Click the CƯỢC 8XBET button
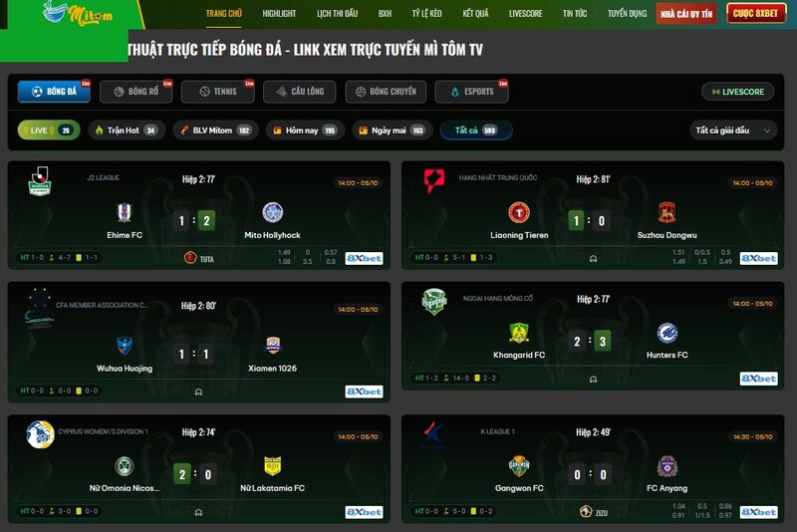 [x=755, y=14]
